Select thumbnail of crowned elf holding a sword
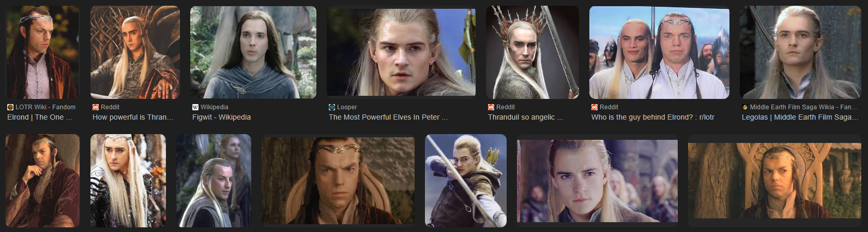The height and width of the screenshot is (232, 868). 532,52
